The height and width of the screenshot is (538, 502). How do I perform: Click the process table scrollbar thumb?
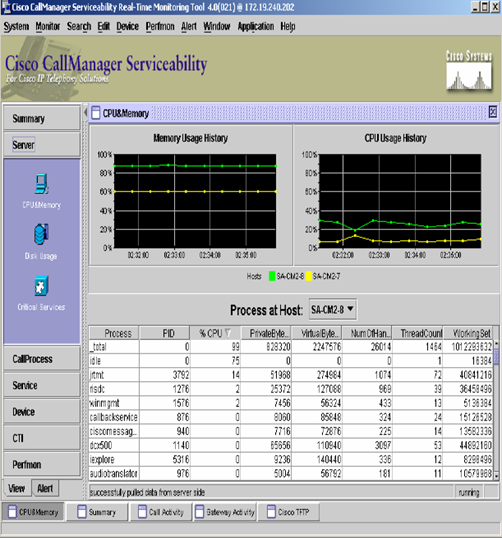coord(496,356)
